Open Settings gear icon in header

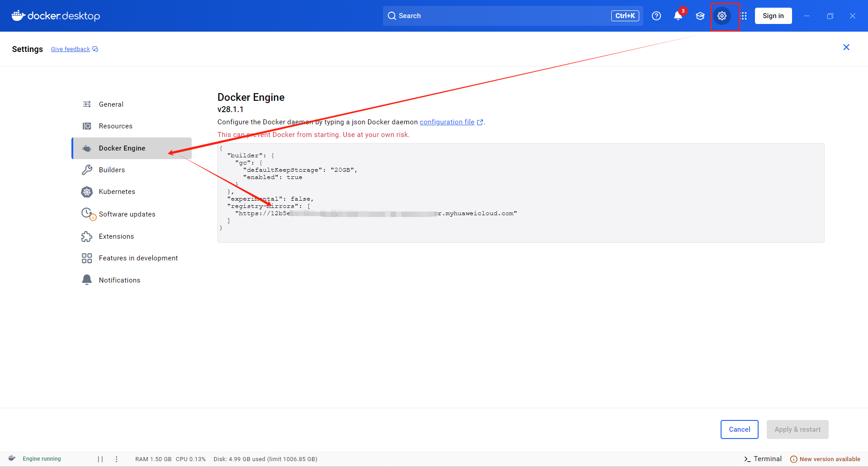(x=722, y=16)
